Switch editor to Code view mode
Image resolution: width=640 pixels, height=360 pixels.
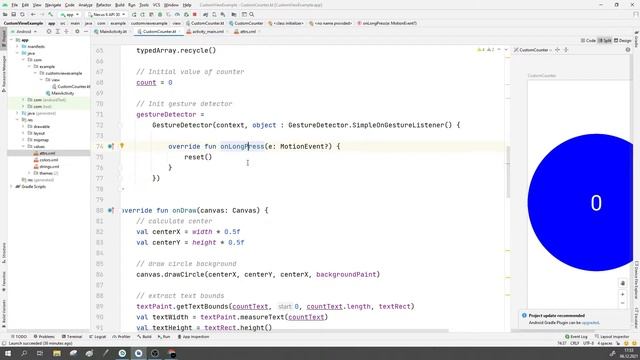pos(588,40)
